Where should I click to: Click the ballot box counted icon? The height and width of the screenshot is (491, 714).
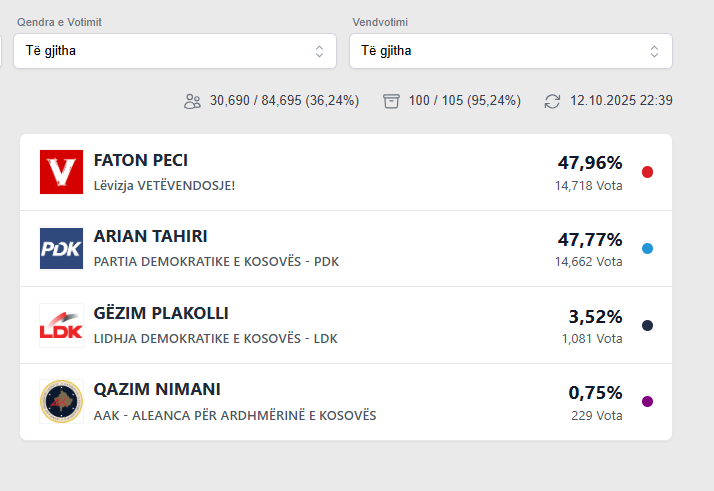(392, 101)
